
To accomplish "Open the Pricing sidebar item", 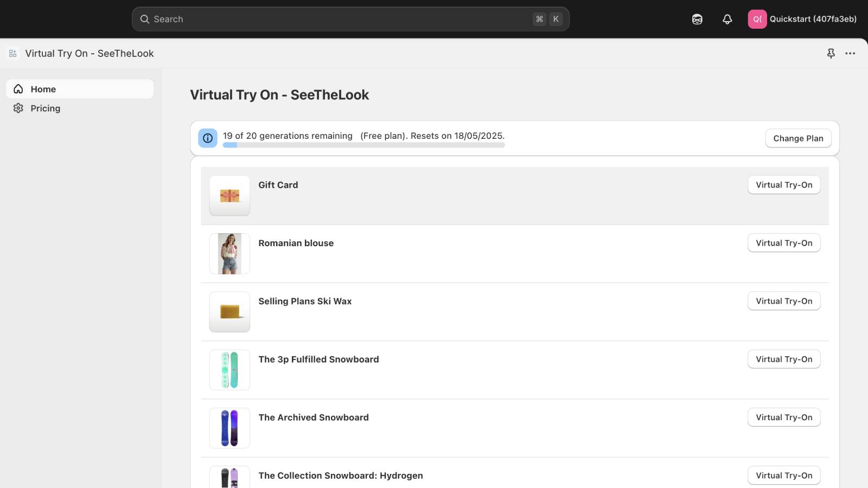I will pos(80,108).
